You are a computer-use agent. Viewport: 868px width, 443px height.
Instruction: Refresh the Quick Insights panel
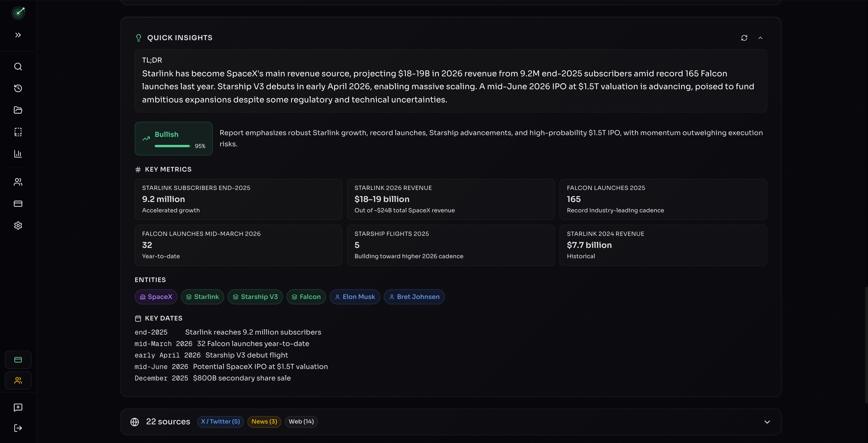point(744,37)
